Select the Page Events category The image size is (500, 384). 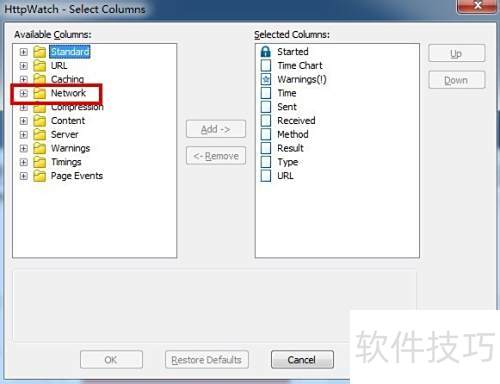[77, 176]
